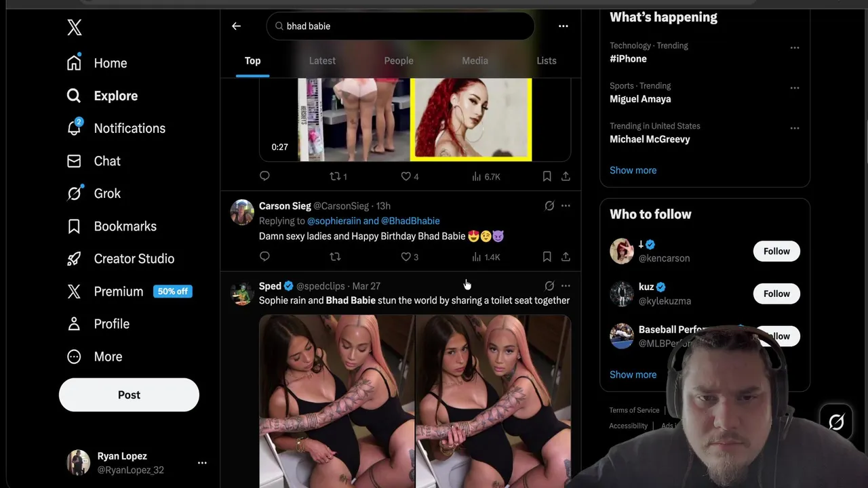Open more options for Miguel Amaya trend
Viewport: 868px width, 488px height.
tap(794, 87)
